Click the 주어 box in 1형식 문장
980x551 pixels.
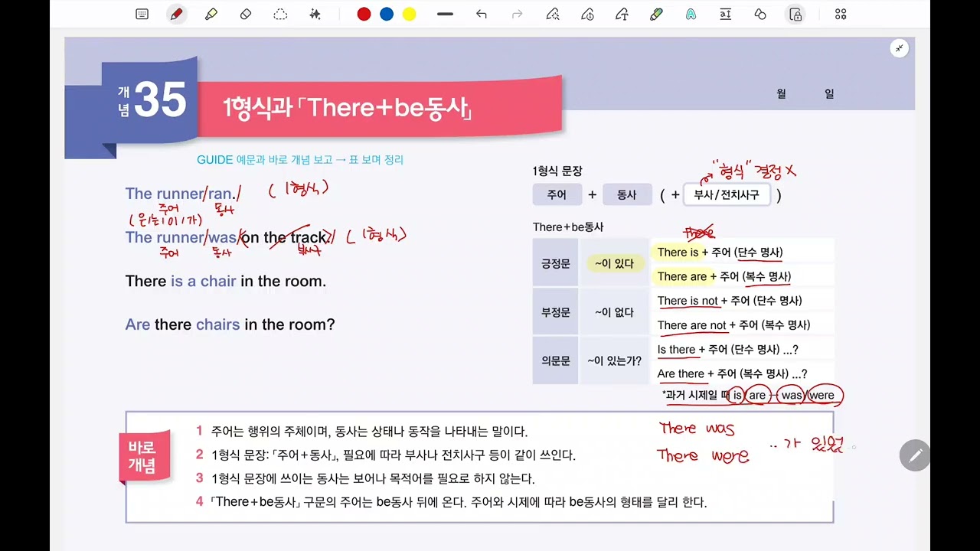557,194
